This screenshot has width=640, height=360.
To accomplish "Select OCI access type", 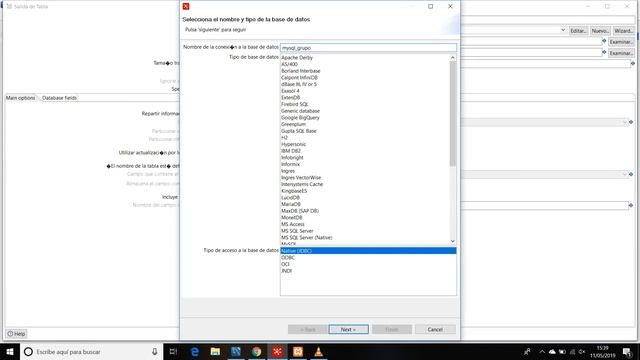I will [x=285, y=264].
